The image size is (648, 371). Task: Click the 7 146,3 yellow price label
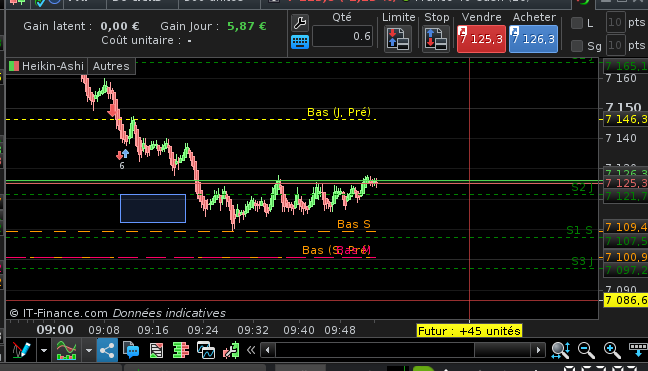[x=626, y=119]
